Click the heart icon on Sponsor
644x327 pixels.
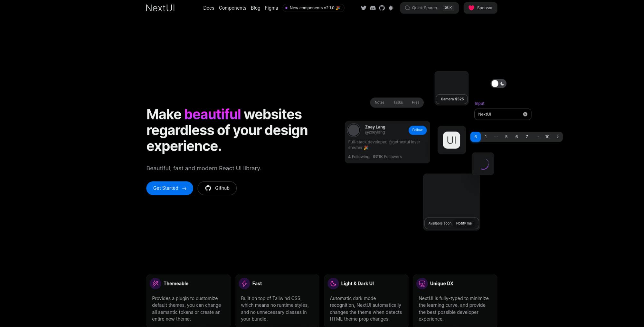pos(471,8)
